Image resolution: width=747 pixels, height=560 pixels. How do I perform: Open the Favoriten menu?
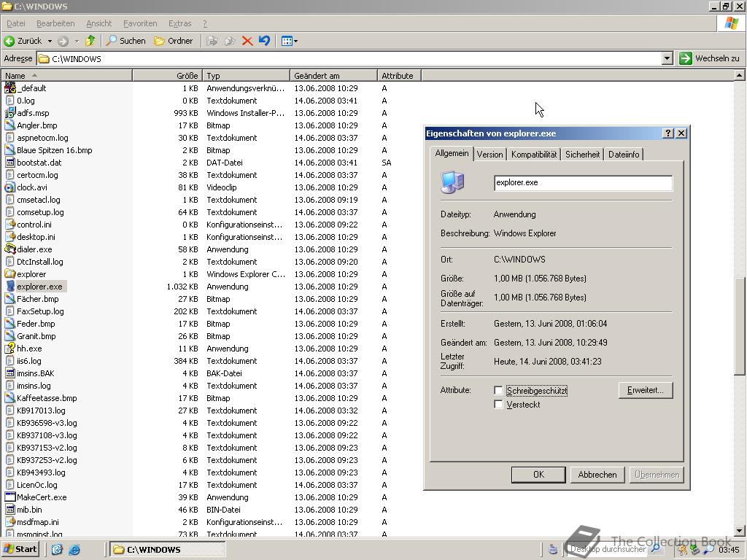coord(140,23)
